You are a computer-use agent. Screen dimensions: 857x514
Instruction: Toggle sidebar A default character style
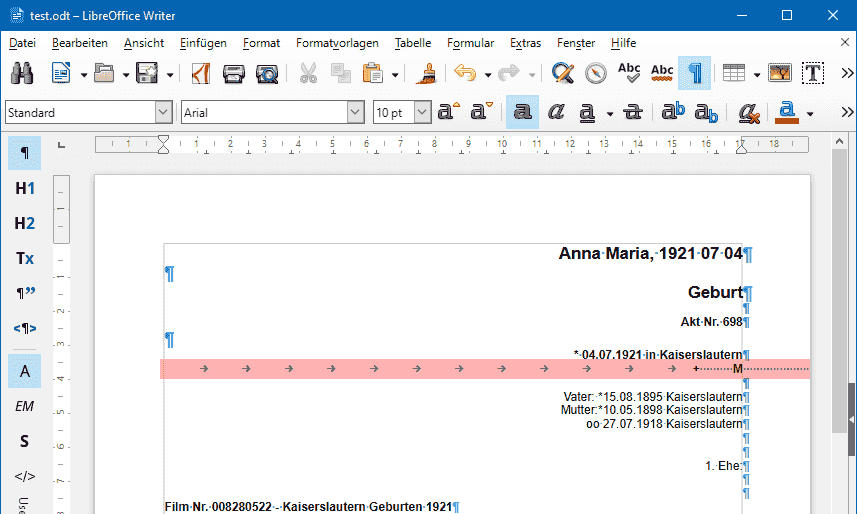[x=25, y=371]
